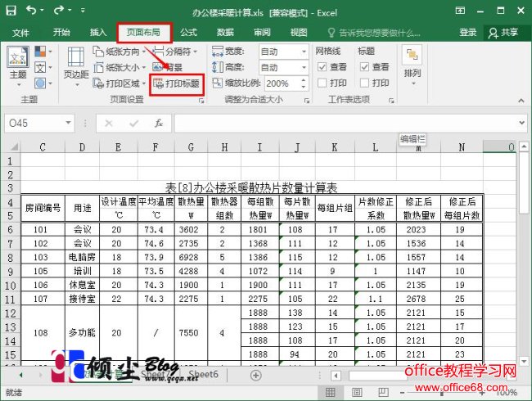Switch to Data (数据) tab
Image resolution: width=532 pixels, height=401 pixels.
pos(225,32)
